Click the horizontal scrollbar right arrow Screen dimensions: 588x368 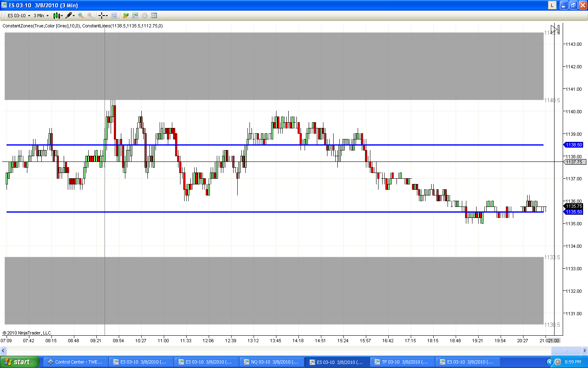pos(584,350)
